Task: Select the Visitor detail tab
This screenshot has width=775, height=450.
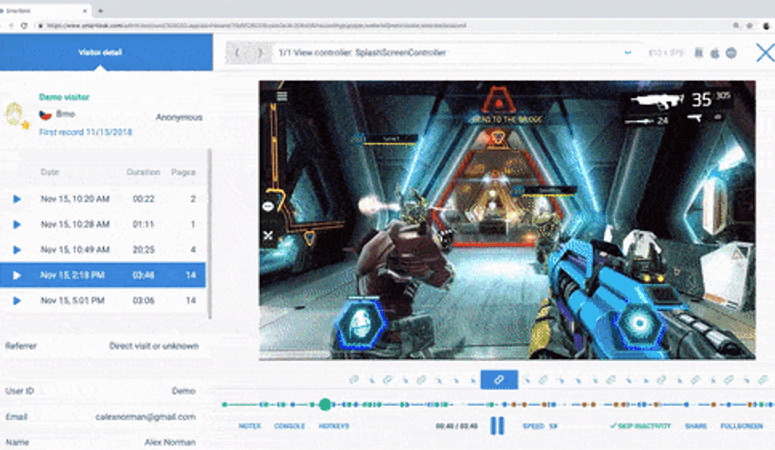Action: [x=106, y=52]
